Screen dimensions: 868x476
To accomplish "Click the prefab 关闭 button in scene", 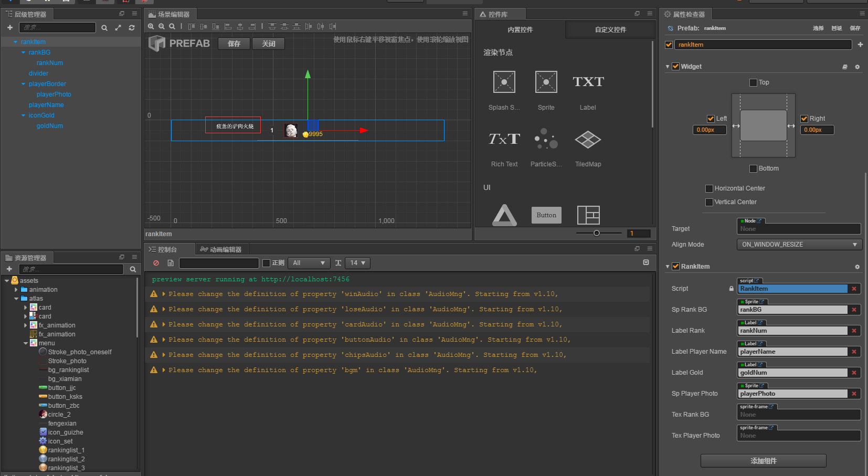I will click(269, 44).
